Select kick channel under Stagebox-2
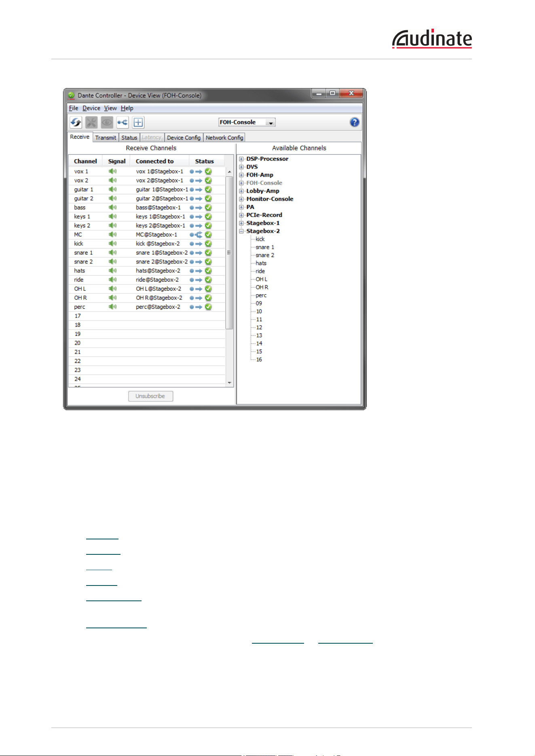The image size is (535, 756). [260, 239]
